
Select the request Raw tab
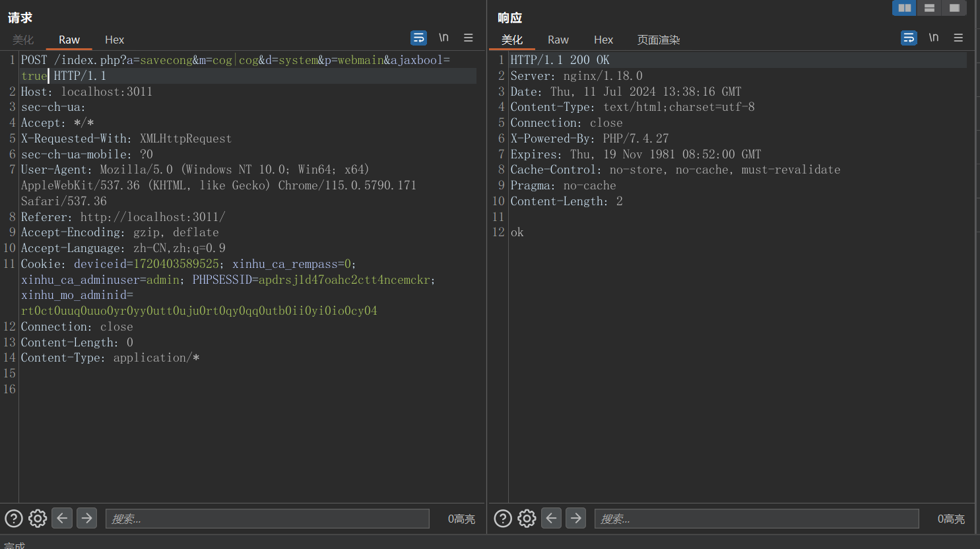(x=69, y=40)
